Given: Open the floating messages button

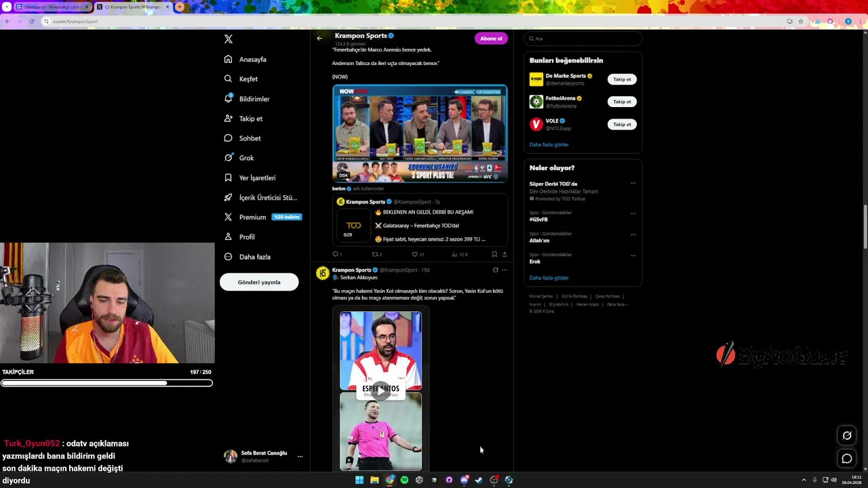Looking at the screenshot, I should tap(847, 459).
